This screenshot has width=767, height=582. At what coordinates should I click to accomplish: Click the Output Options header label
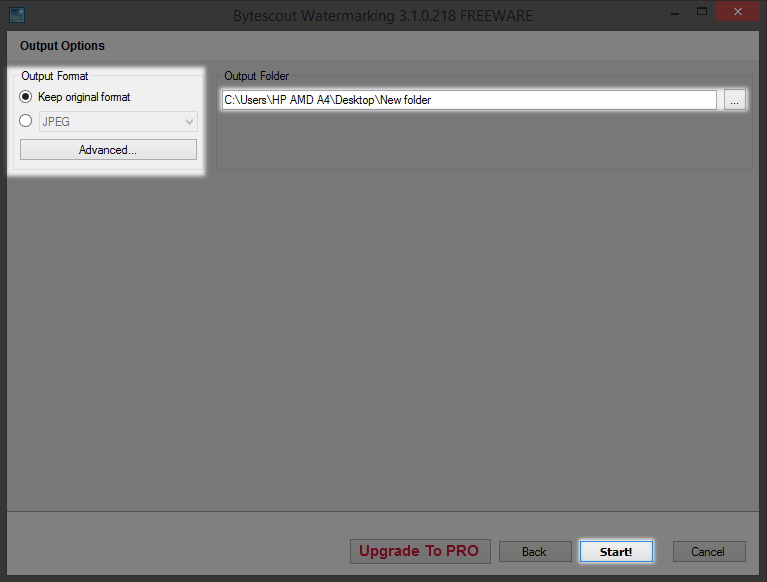coord(62,45)
